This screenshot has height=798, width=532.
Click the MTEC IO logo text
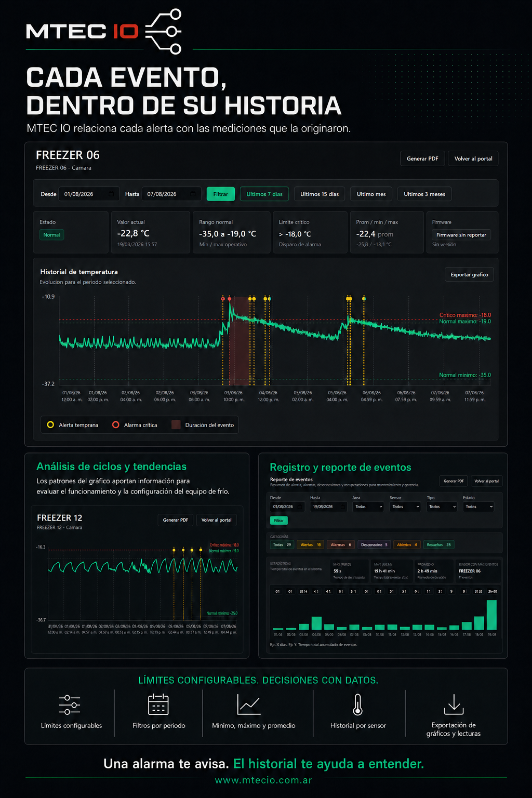tap(82, 31)
